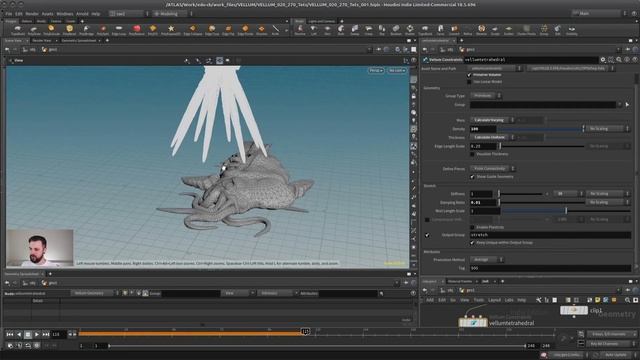The image size is (640, 360).
Task: Open the Arnold menu
Action: pyautogui.click(x=82, y=13)
